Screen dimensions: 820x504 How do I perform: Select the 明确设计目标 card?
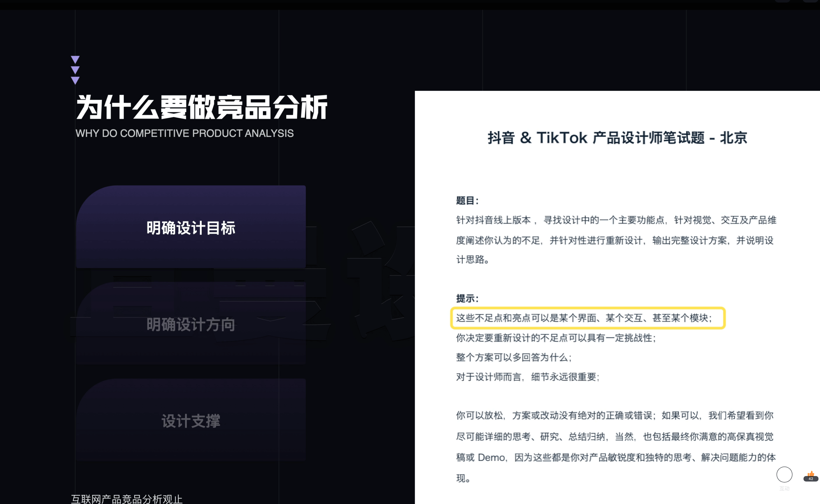[x=191, y=227]
